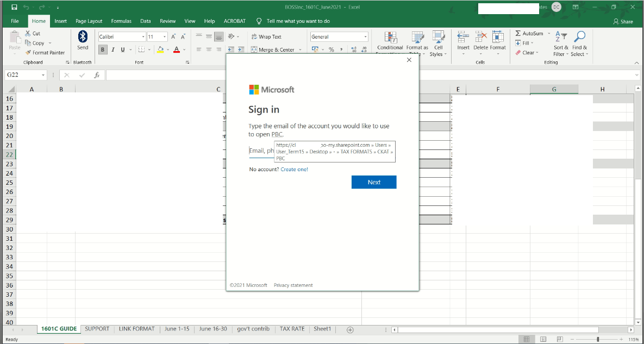Select column header H
The height and width of the screenshot is (344, 644).
click(x=602, y=89)
